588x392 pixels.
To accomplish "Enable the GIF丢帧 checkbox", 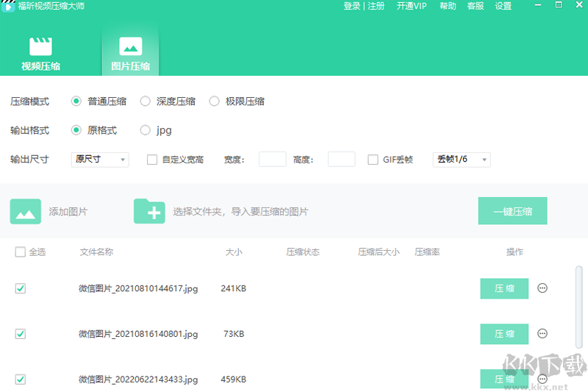I will [373, 160].
